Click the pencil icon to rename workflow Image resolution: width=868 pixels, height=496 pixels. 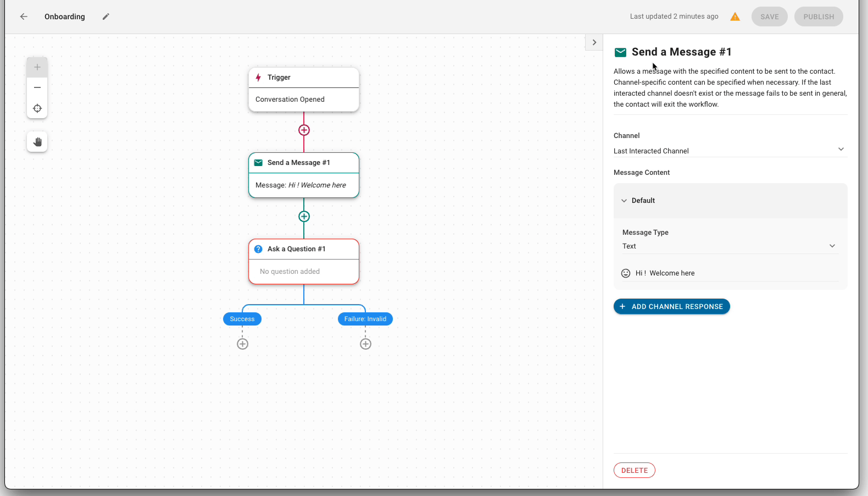pos(106,16)
